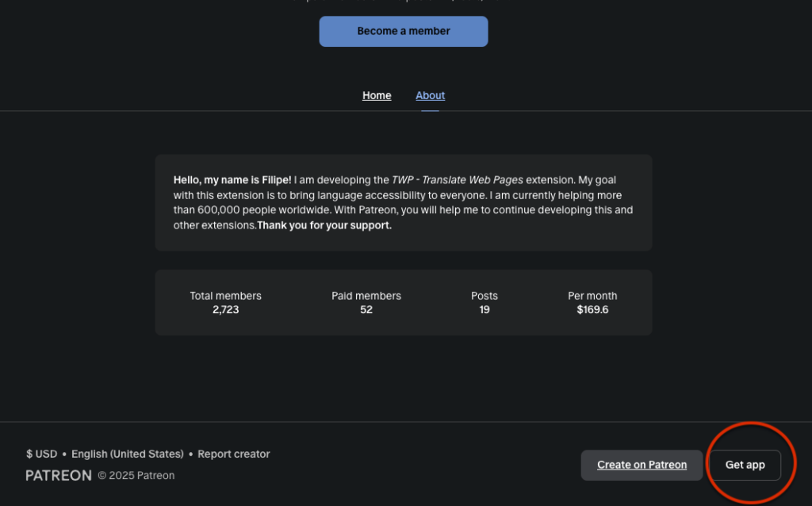Click the paid members count of 52
812x506 pixels.
[366, 310]
